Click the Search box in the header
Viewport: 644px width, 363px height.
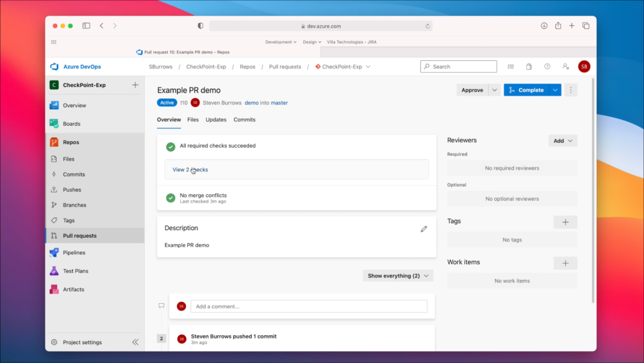pos(458,67)
